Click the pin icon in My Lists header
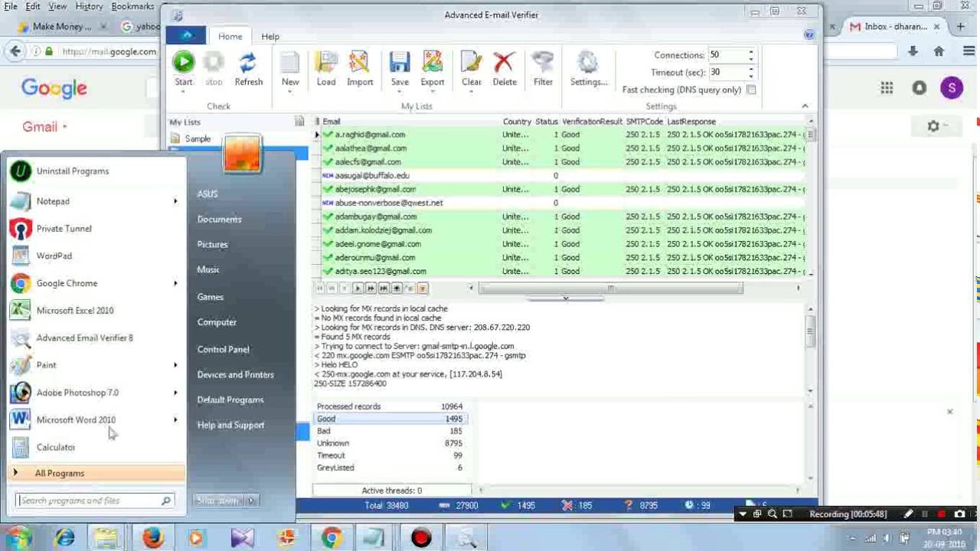Screen dimensions: 980x551 pyautogui.click(x=299, y=122)
